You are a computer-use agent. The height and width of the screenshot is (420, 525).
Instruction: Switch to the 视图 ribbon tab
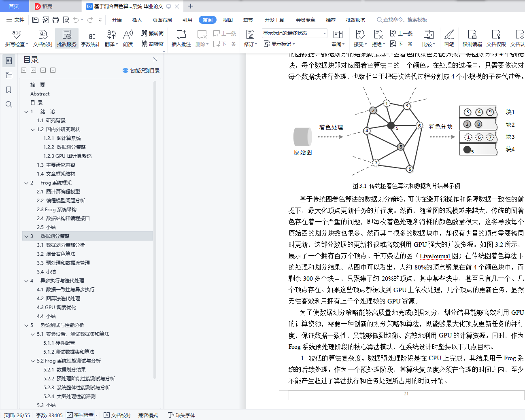[228, 20]
